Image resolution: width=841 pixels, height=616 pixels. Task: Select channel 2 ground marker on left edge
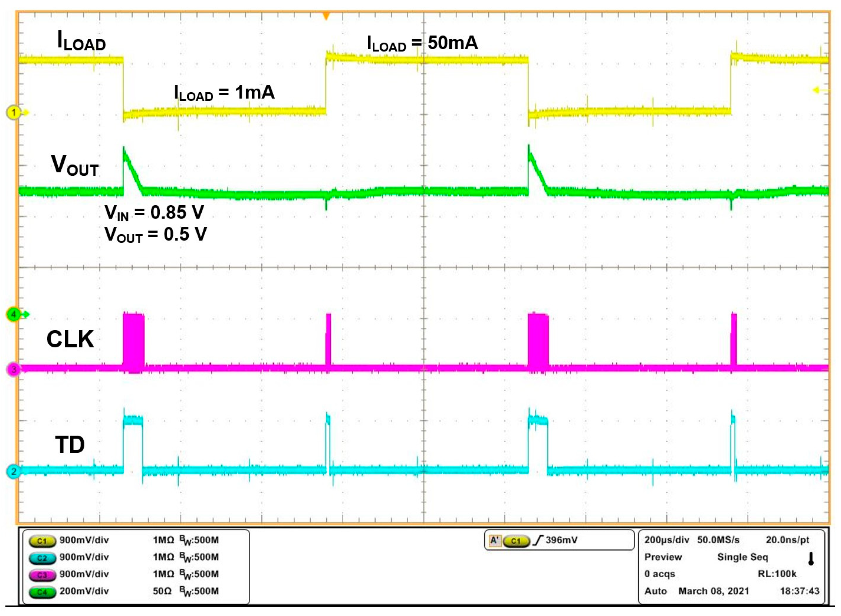pos(14,471)
